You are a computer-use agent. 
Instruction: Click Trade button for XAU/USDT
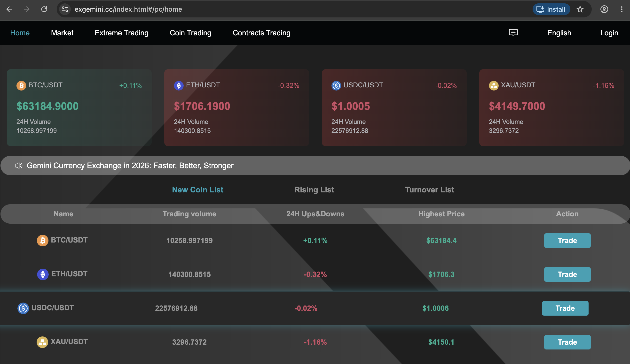tap(567, 342)
